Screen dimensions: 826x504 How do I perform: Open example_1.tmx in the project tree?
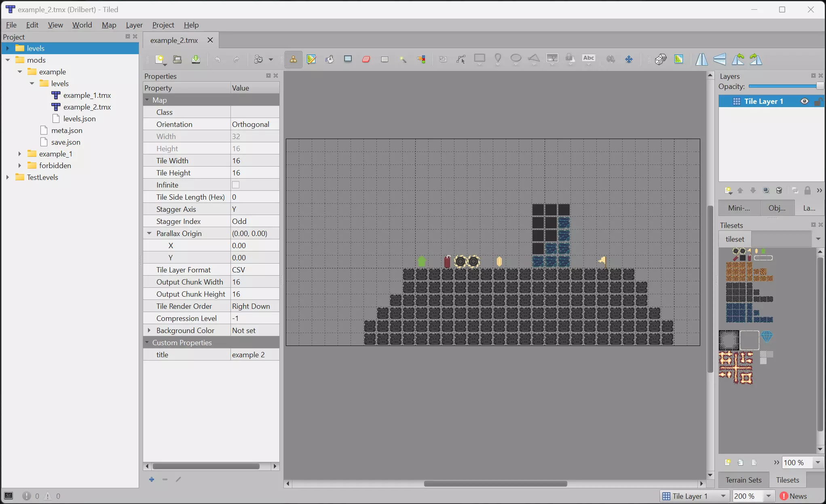pyautogui.click(x=87, y=95)
